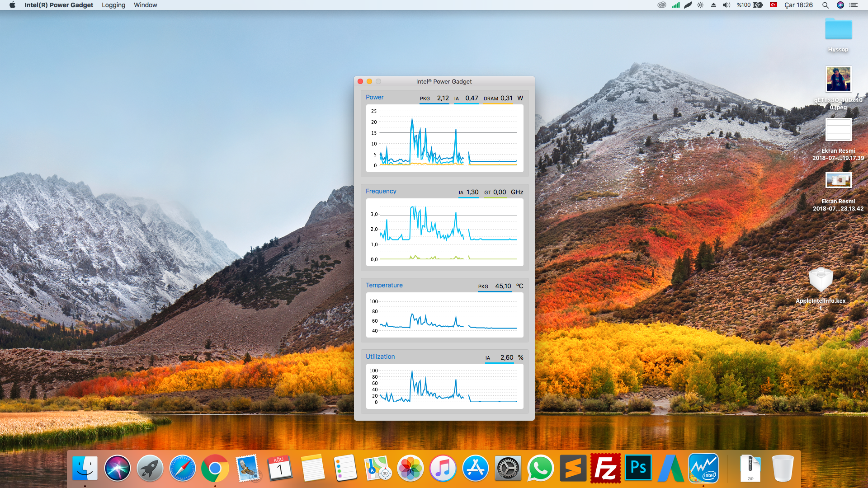Viewport: 868px width, 488px height.
Task: Open Spotlight search in the menu bar
Action: tap(825, 5)
